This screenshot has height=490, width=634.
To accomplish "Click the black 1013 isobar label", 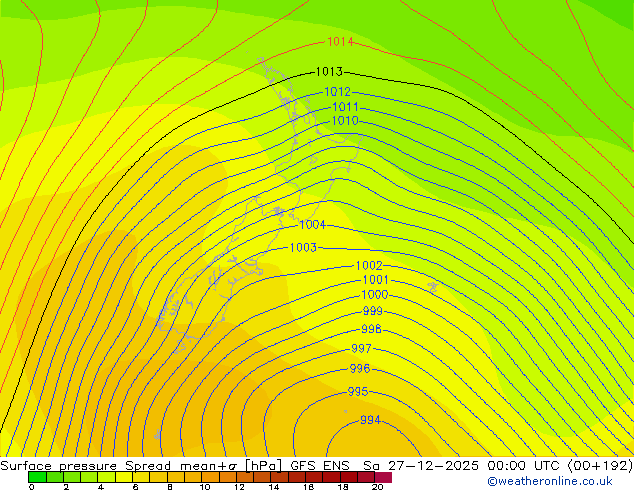I will (x=329, y=72).
